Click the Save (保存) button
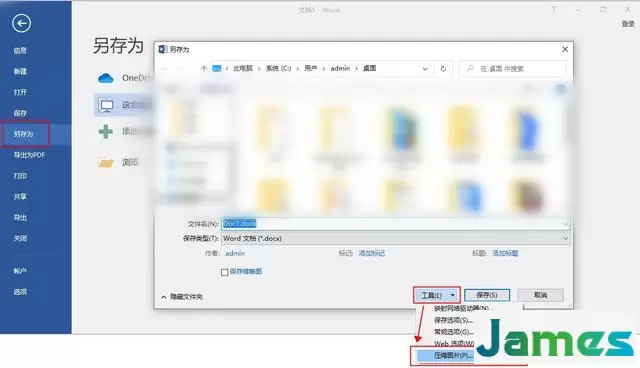 coord(487,295)
